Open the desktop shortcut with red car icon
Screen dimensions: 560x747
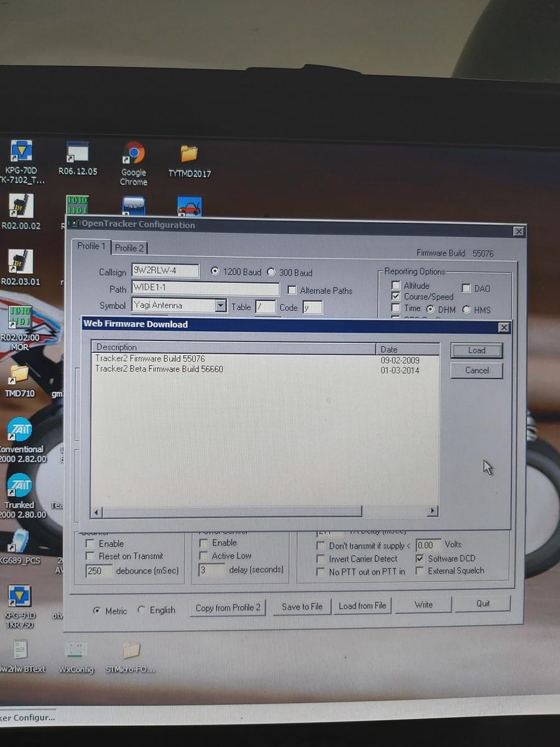[189, 207]
